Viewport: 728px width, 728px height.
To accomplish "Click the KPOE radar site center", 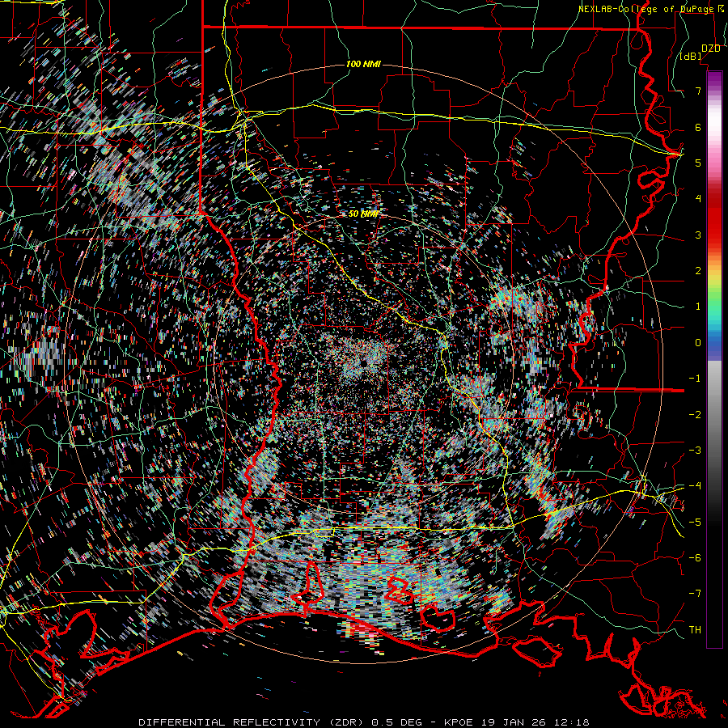I will point(363,361).
